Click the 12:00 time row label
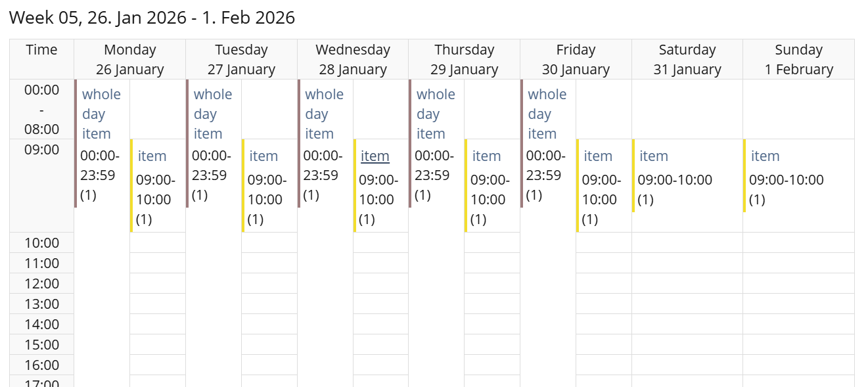The width and height of the screenshot is (868, 387). point(42,284)
